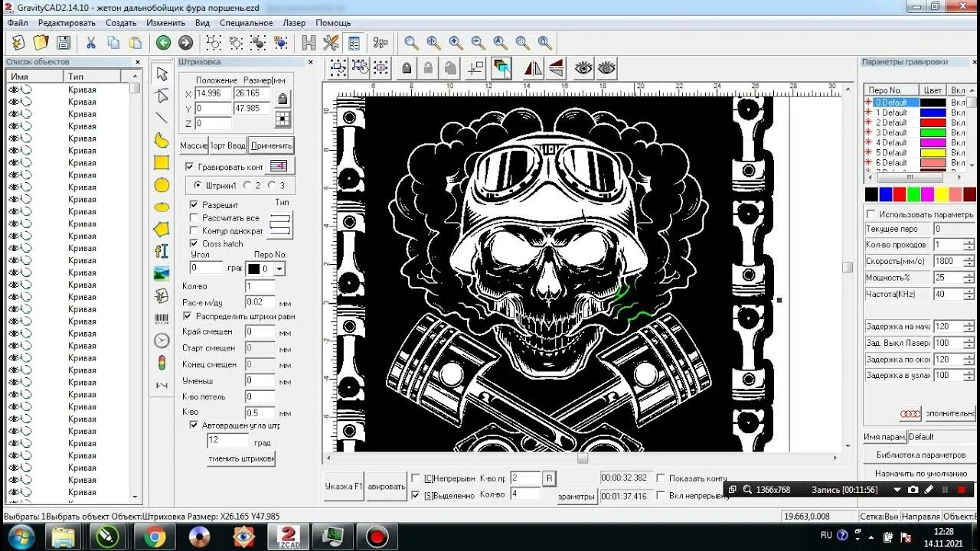Select the yellow polygon tool
This screenshot has width=980, height=551.
[162, 229]
